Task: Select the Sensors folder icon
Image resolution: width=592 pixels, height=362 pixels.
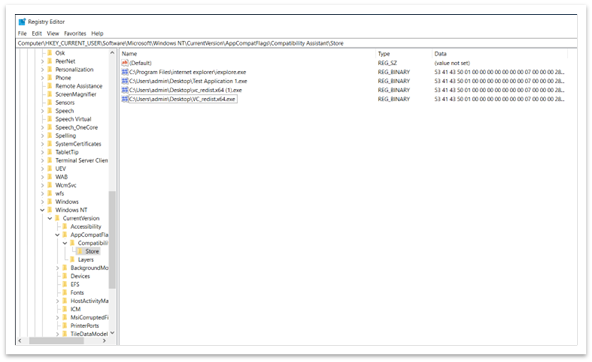Action: pos(50,103)
